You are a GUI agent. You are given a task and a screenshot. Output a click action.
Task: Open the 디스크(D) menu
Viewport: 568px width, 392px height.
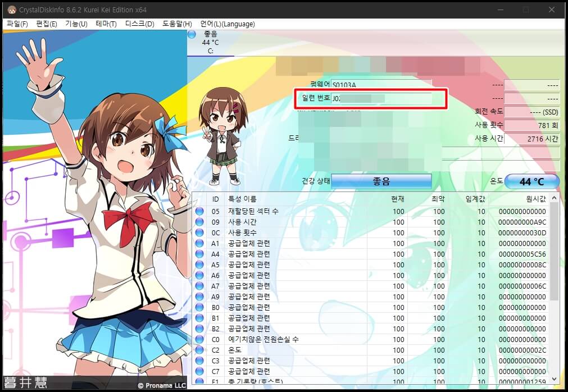(139, 24)
